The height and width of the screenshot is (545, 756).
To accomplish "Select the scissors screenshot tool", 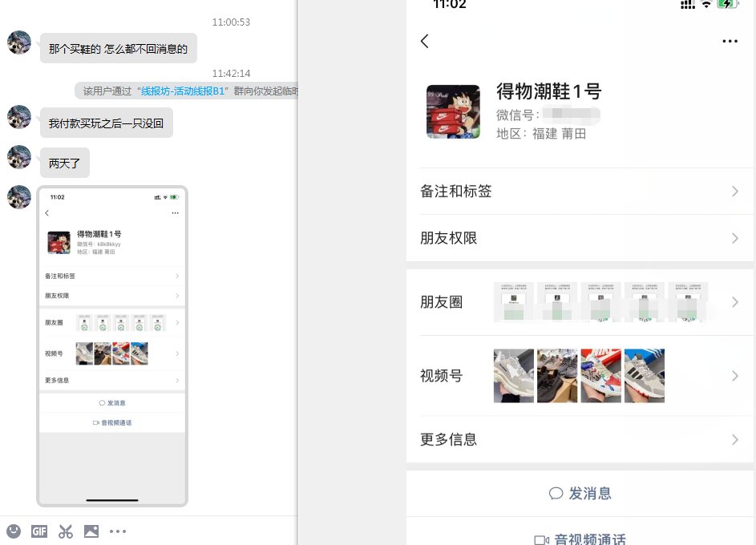I will coord(66,531).
